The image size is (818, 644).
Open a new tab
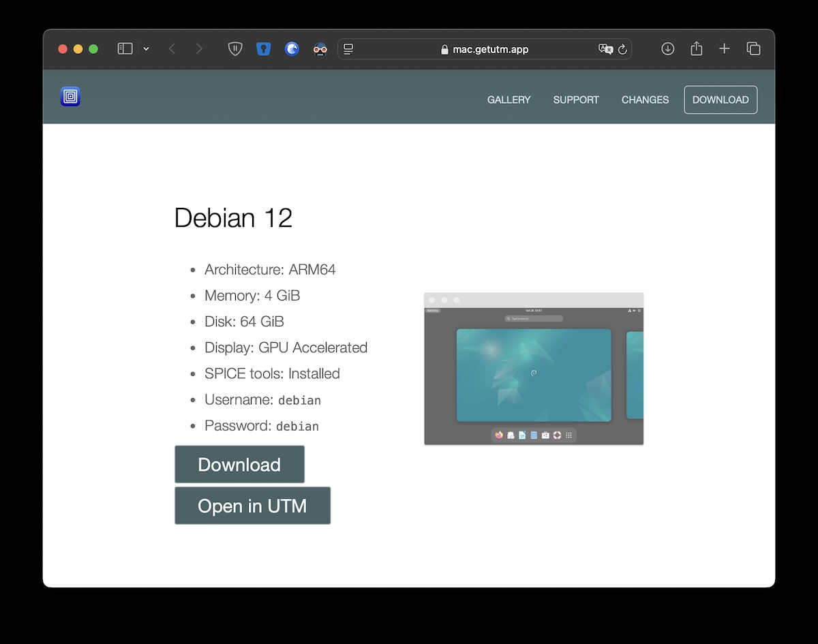point(725,49)
